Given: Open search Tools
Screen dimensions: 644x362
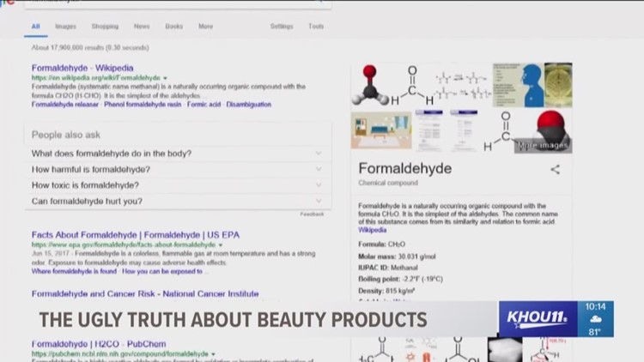Looking at the screenshot, I should pyautogui.click(x=316, y=27).
